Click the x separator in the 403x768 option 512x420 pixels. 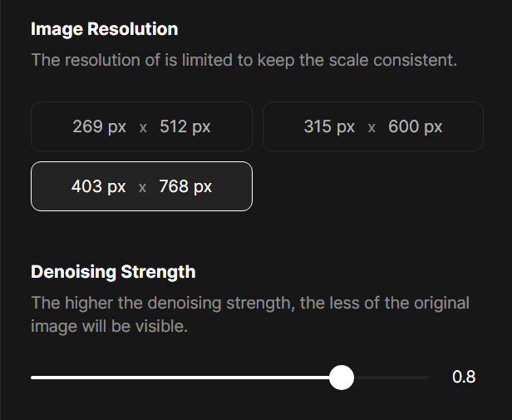coord(142,187)
